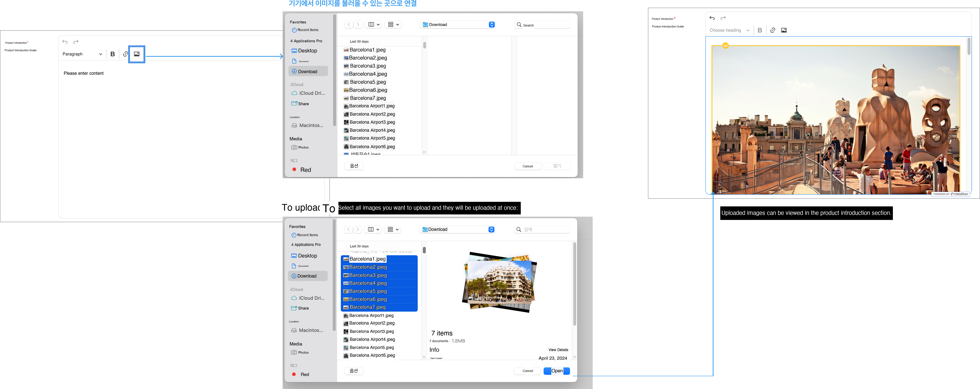Viewport: 980px width, 389px height.
Task: Open Download location popup in upper file dialog
Action: click(458, 25)
